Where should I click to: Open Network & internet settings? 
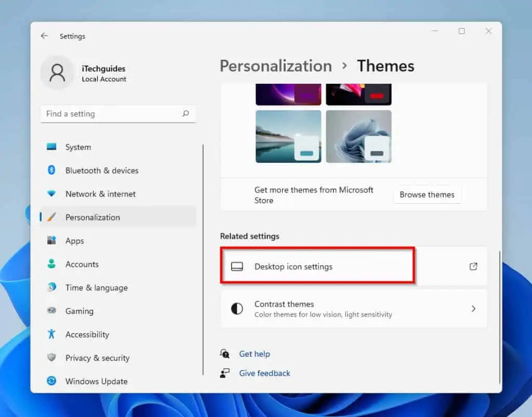52,194
